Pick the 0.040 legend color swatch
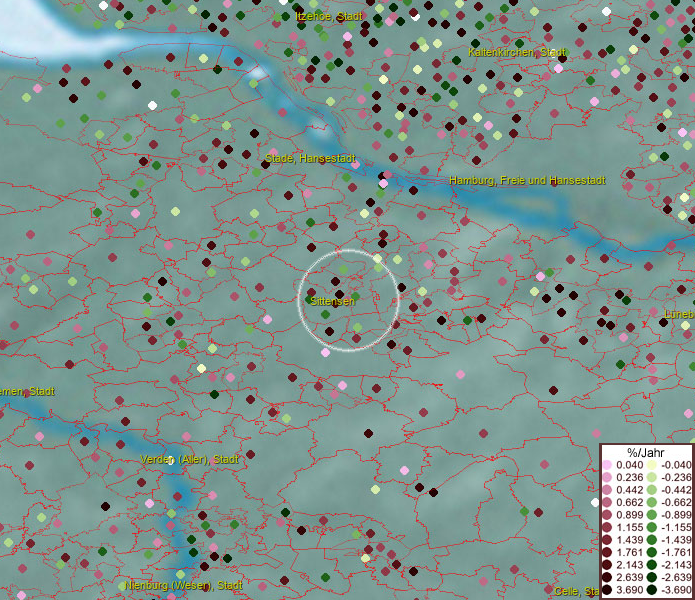This screenshot has width=695, height=600. tap(607, 465)
